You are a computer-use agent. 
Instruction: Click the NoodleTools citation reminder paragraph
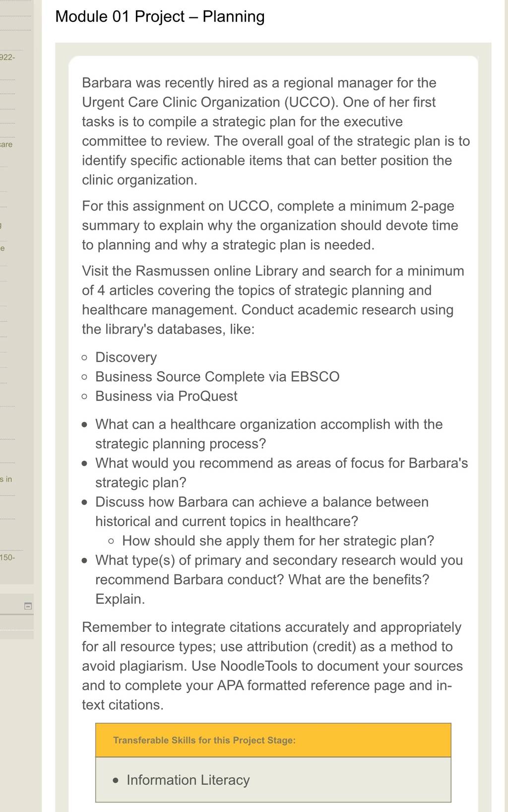[x=272, y=666]
